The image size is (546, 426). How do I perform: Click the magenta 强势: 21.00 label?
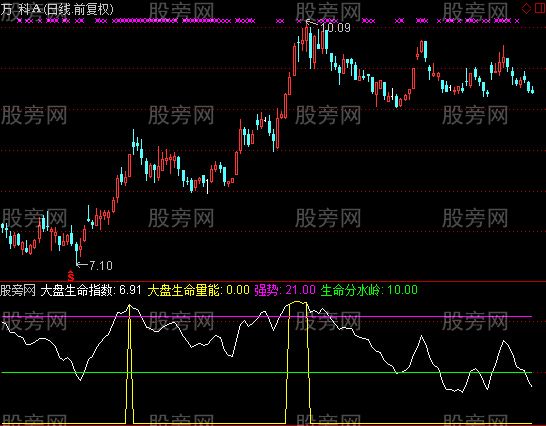coord(285,290)
